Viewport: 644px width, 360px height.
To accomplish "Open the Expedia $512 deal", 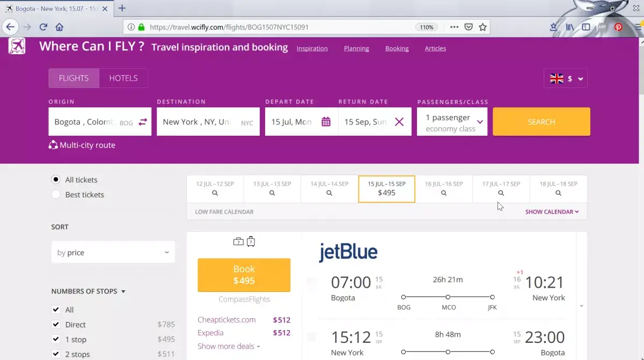I will 244,333.
